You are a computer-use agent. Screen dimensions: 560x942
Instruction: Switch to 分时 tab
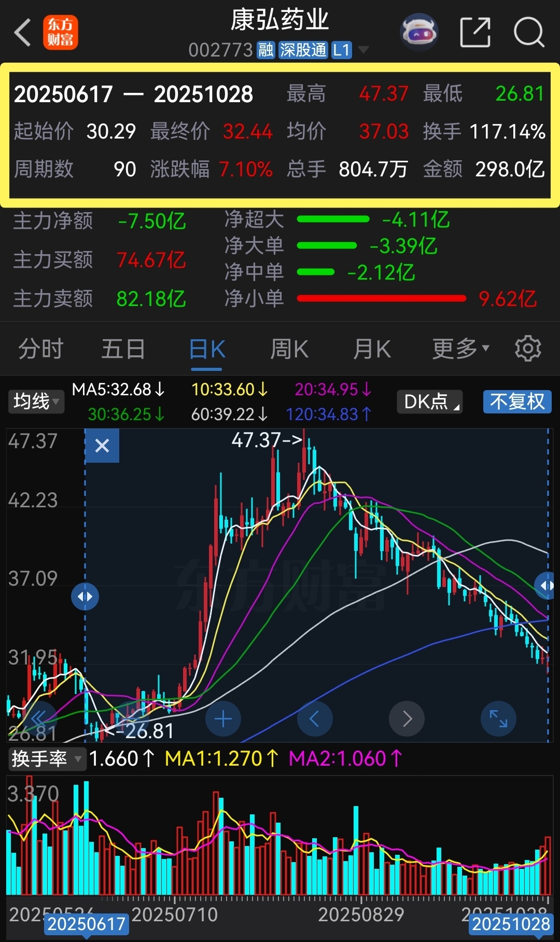41,349
